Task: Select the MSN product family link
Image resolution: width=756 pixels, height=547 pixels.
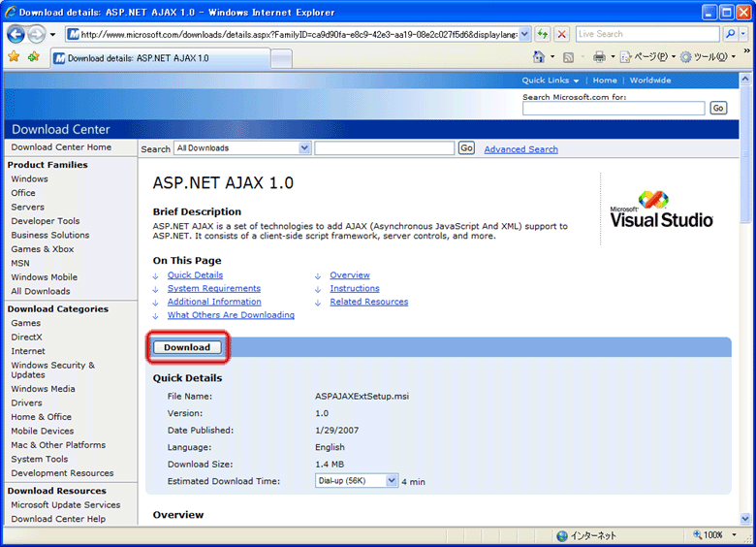Action: point(20,264)
